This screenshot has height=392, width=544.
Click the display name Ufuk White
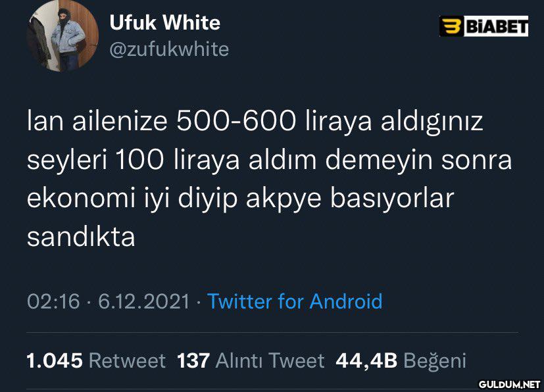coord(165,22)
